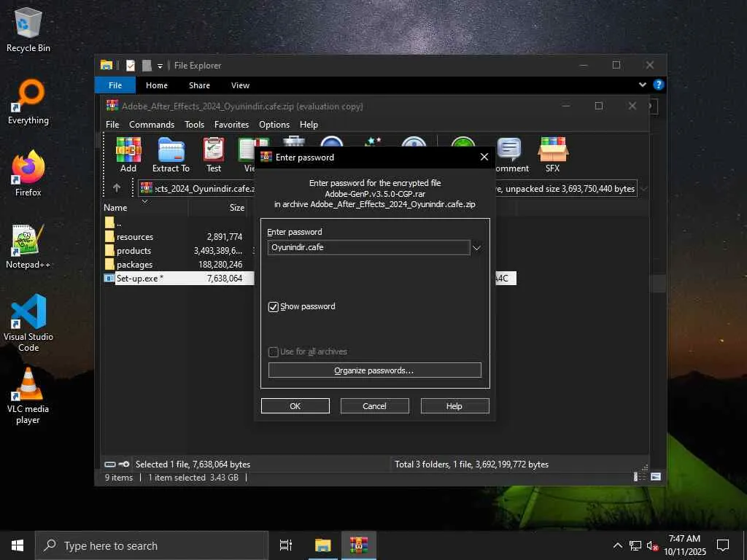Image resolution: width=747 pixels, height=560 pixels.
Task: Open the notification center icon
Action: [x=723, y=545]
